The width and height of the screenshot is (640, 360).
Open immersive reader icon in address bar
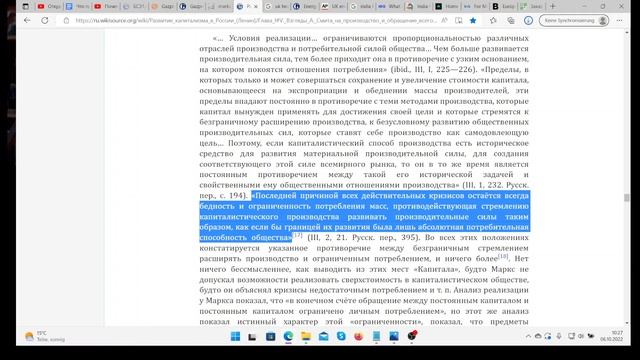tap(458, 20)
